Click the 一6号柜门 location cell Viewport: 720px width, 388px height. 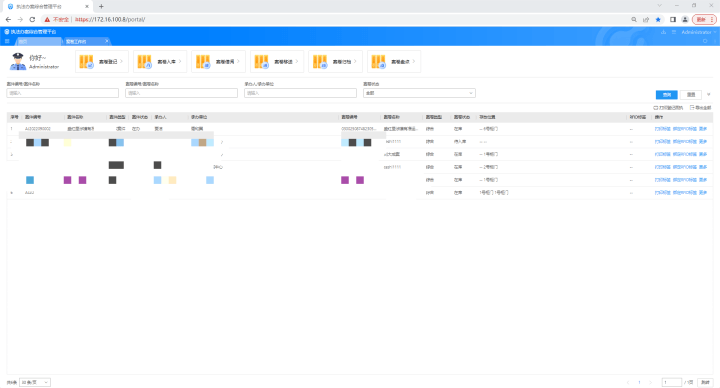point(488,129)
